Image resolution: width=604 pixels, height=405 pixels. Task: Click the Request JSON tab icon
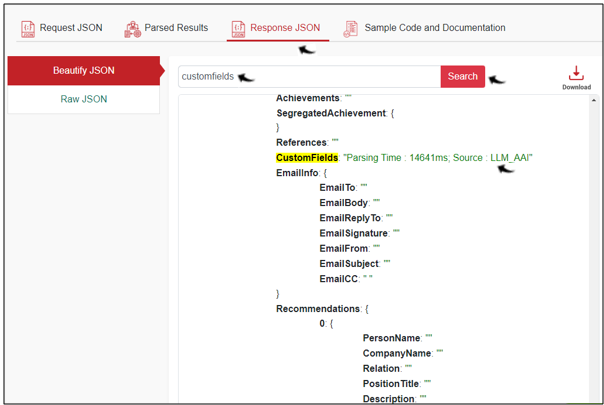(x=27, y=28)
